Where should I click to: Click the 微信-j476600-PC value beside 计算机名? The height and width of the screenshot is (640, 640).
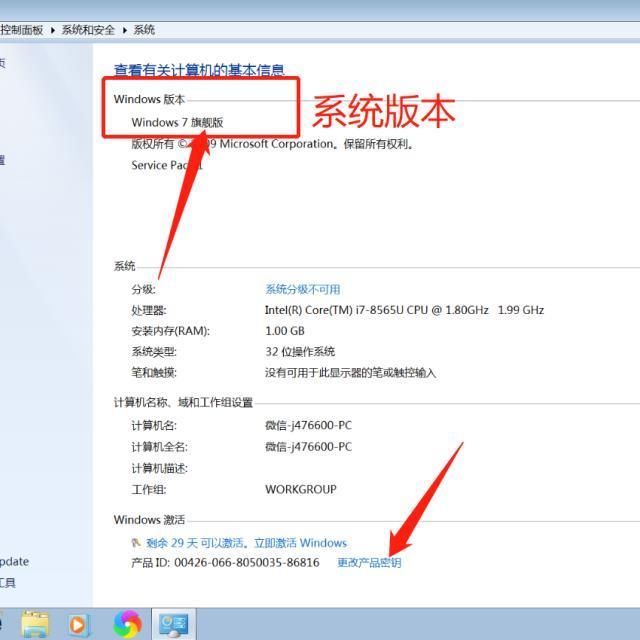308,426
